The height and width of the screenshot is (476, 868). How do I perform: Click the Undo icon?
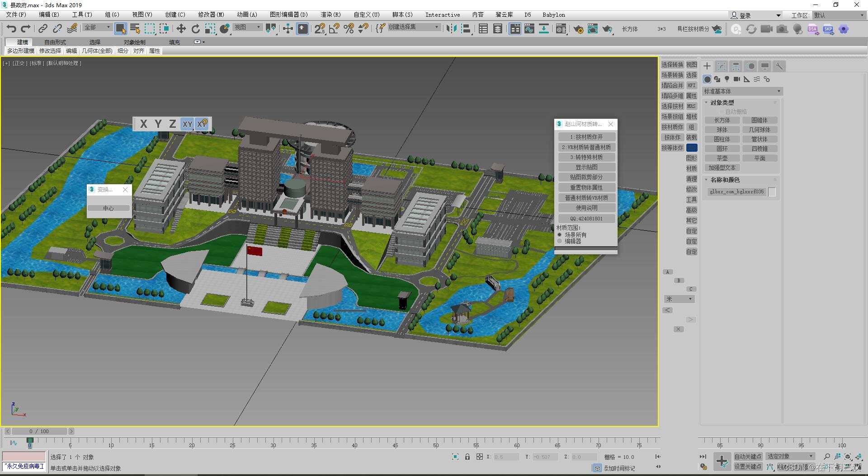pos(11,29)
